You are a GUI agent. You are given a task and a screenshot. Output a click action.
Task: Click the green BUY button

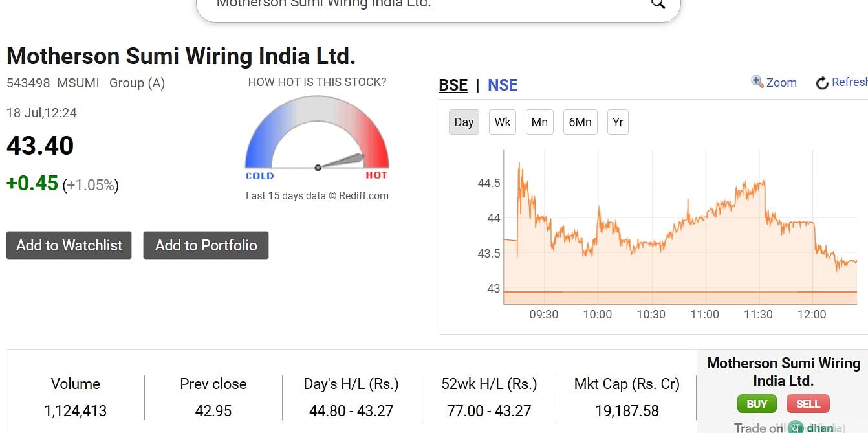tap(757, 404)
